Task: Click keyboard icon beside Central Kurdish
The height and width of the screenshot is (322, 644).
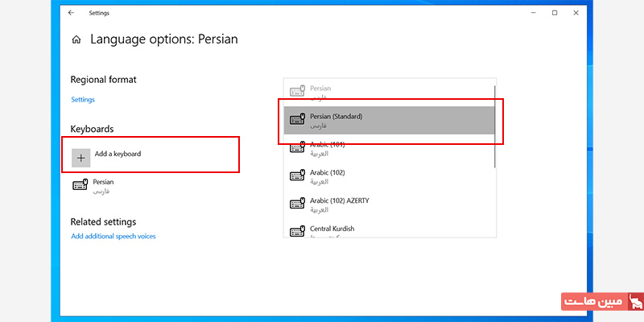Action: tap(297, 231)
